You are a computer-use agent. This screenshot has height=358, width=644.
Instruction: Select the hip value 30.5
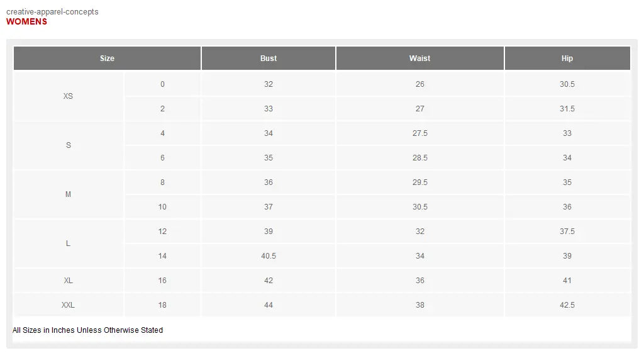(567, 84)
